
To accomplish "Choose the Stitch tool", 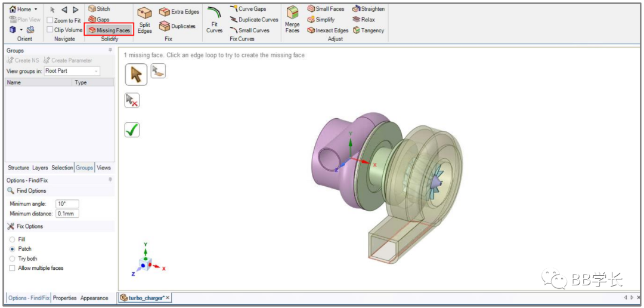I will (x=99, y=8).
